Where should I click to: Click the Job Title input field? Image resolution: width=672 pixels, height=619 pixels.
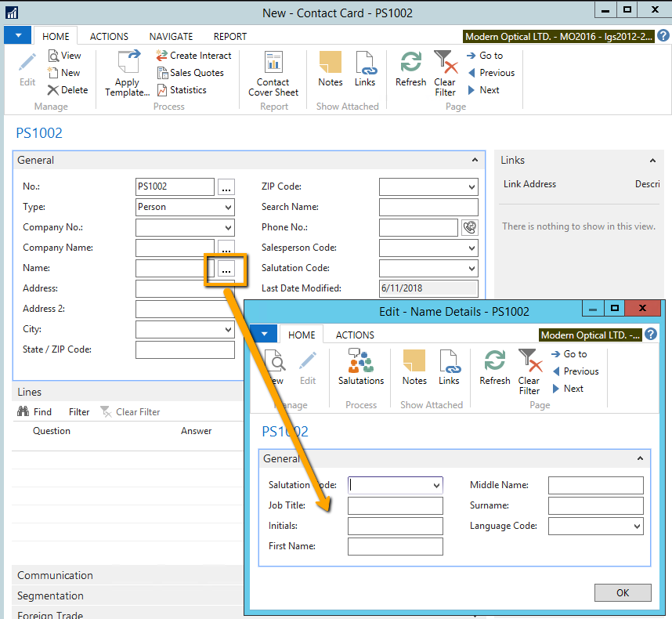[x=396, y=506]
